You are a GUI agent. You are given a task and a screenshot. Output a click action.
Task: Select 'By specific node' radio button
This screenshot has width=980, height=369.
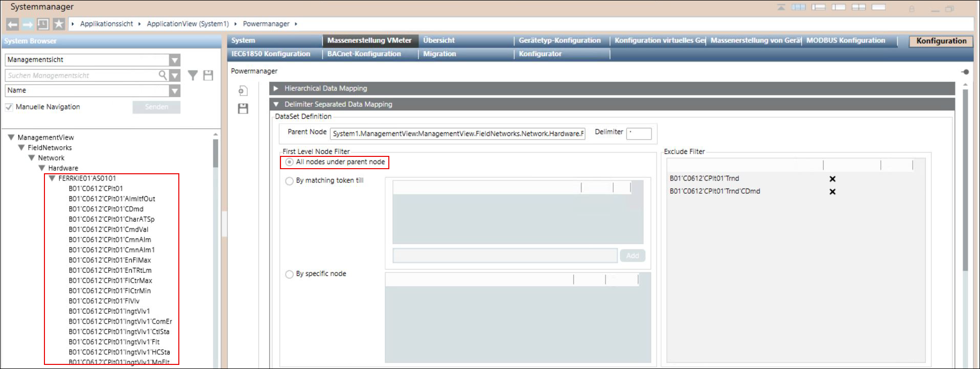coord(289,274)
